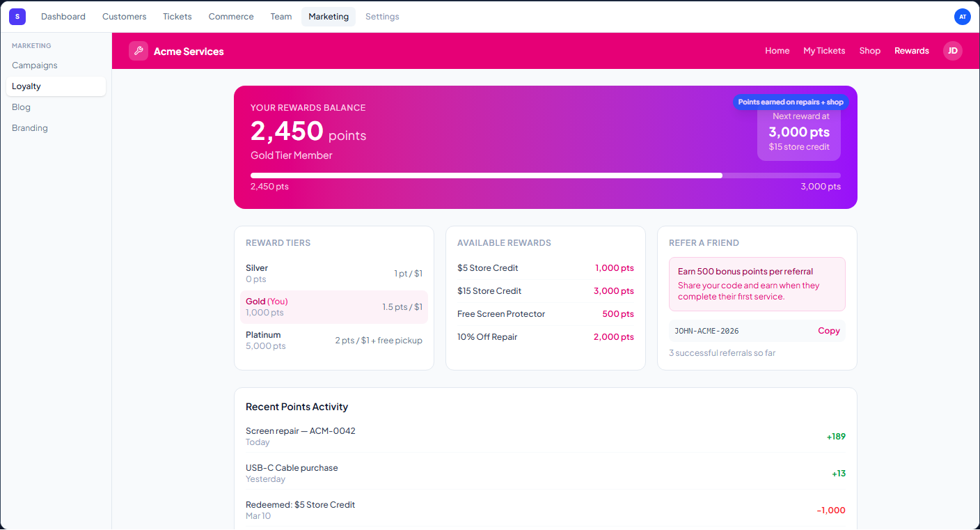
Task: Open the Customers section
Action: (x=125, y=17)
